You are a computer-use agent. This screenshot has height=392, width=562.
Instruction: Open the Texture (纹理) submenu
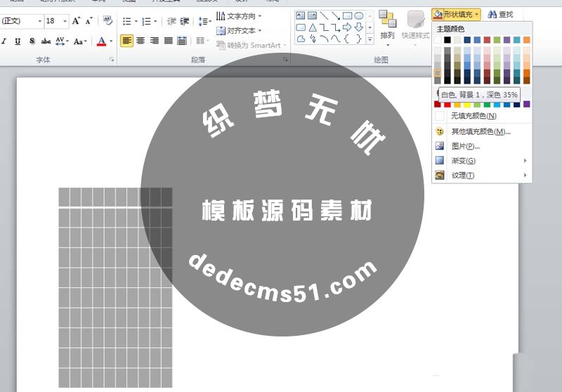click(x=482, y=175)
